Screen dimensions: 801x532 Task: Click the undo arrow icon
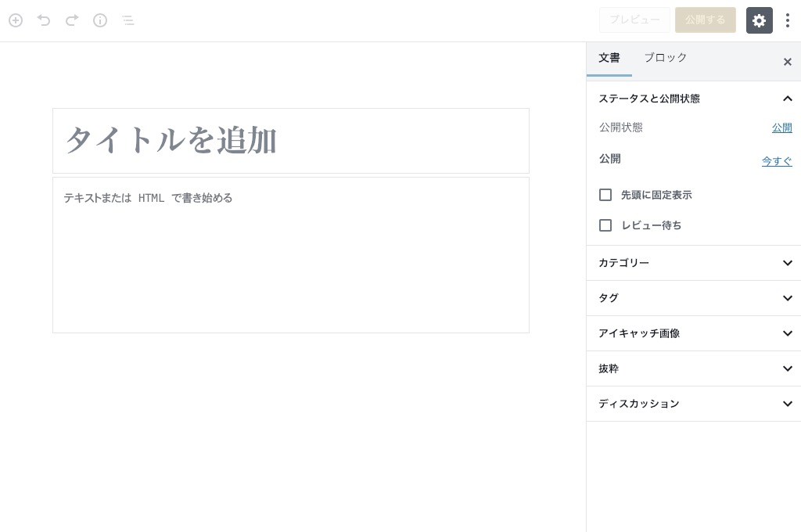tap(44, 20)
